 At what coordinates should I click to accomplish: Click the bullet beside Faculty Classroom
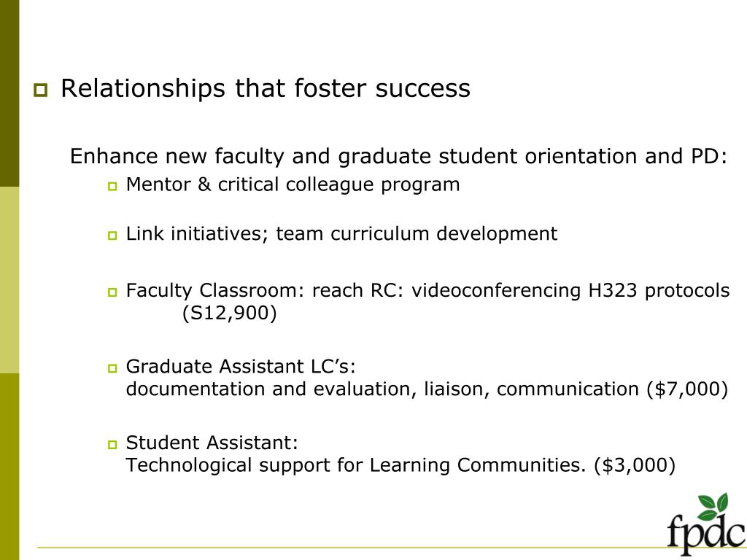[x=112, y=292]
